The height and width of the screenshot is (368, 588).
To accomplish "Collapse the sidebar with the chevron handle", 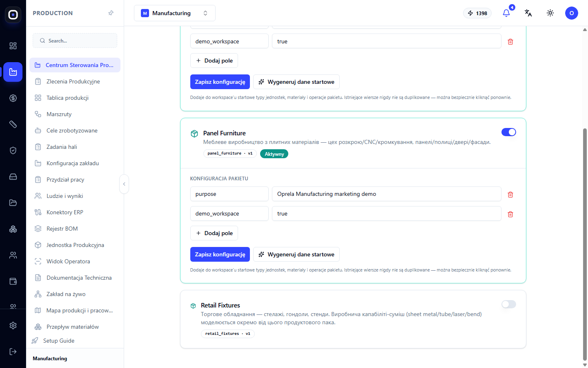I will point(124,184).
